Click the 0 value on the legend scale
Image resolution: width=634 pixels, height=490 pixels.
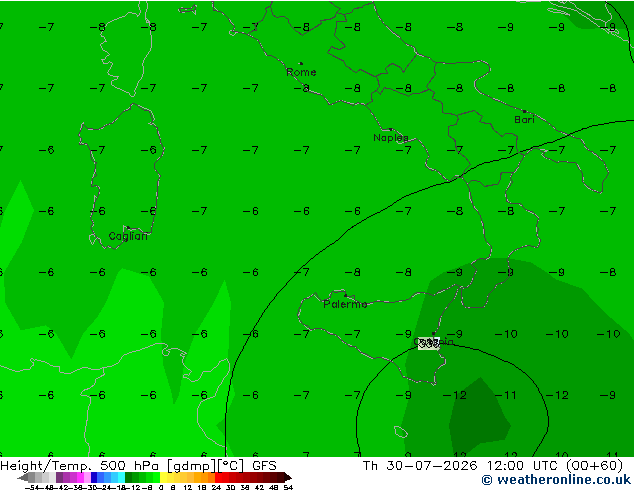(161, 487)
